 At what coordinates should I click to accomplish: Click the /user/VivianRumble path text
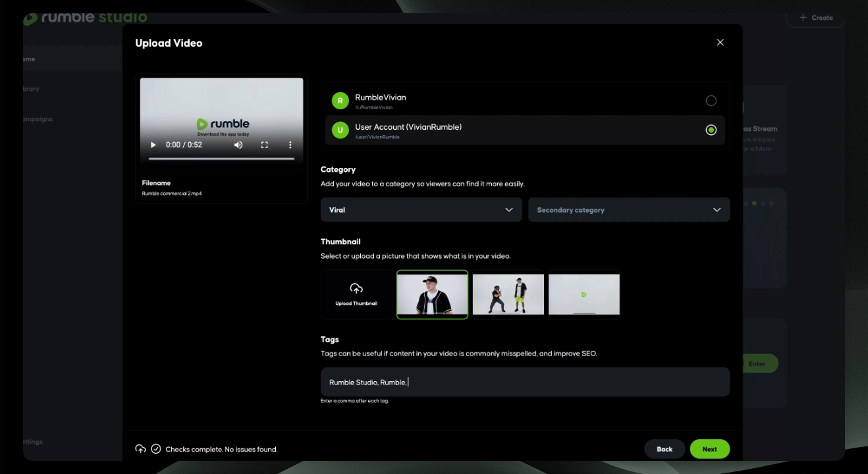[377, 137]
